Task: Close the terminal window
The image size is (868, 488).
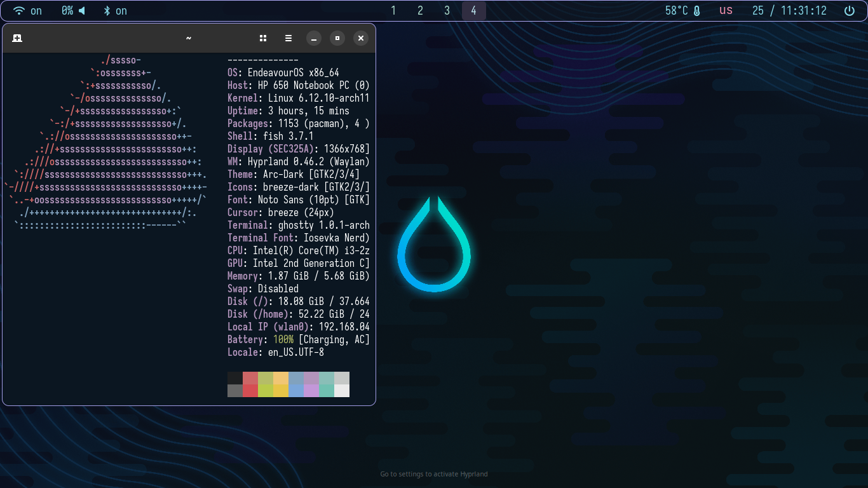Action: point(361,38)
